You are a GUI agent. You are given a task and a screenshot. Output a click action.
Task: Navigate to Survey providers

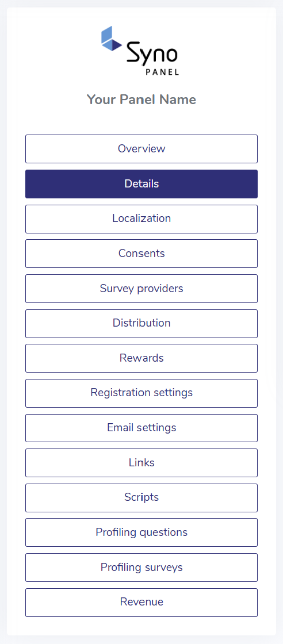[141, 289]
